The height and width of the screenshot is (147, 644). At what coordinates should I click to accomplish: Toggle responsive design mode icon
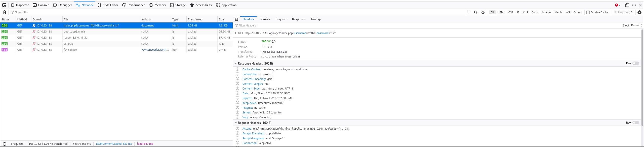click(x=627, y=5)
